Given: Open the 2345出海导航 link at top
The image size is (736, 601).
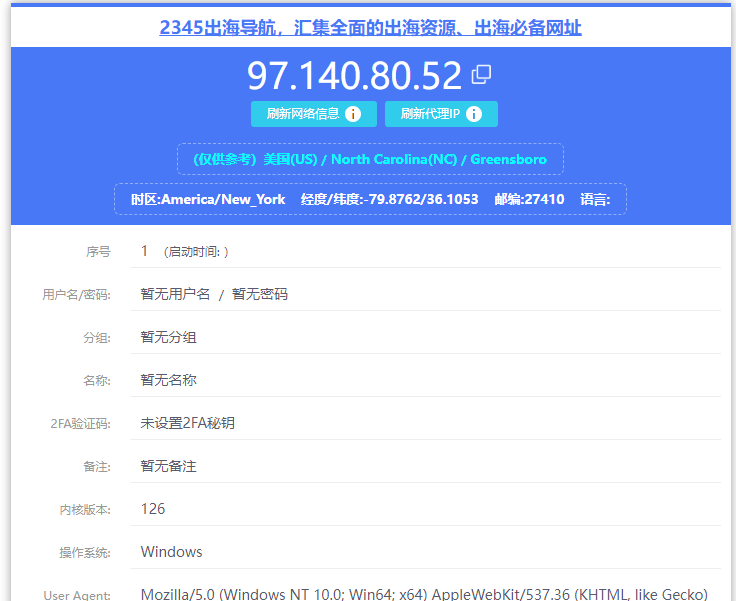Looking at the screenshot, I should pyautogui.click(x=370, y=28).
